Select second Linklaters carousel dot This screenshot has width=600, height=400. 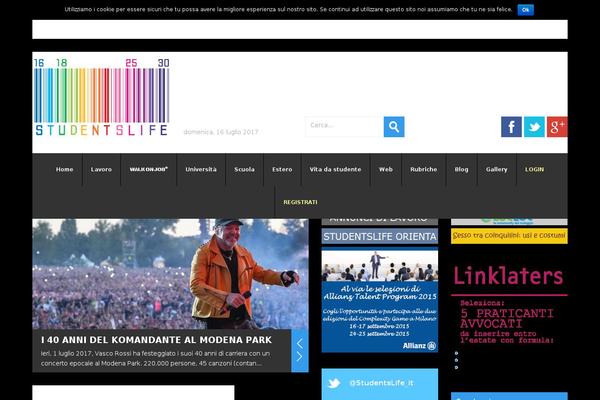(x=456, y=360)
